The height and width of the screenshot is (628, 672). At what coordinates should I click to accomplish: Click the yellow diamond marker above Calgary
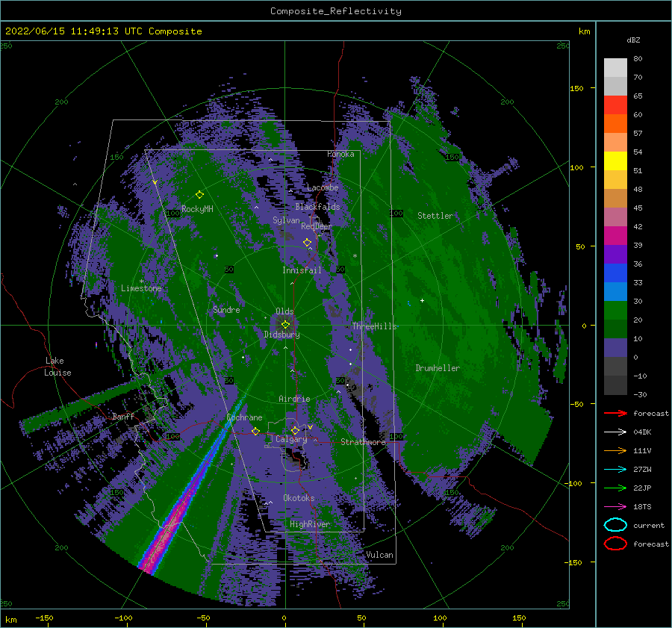pos(295,430)
